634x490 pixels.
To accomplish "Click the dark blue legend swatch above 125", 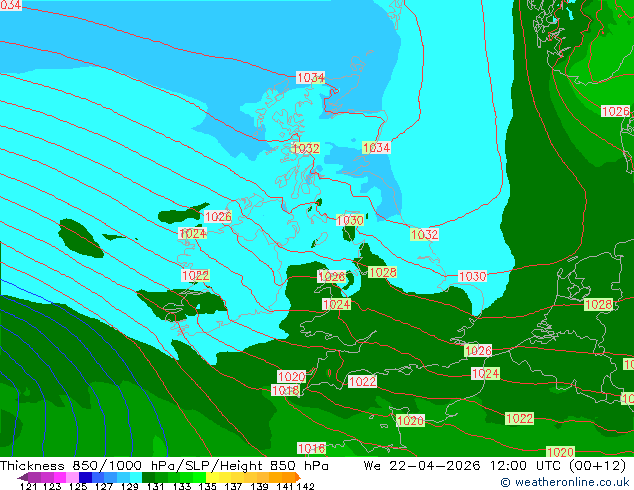I will point(85,477).
